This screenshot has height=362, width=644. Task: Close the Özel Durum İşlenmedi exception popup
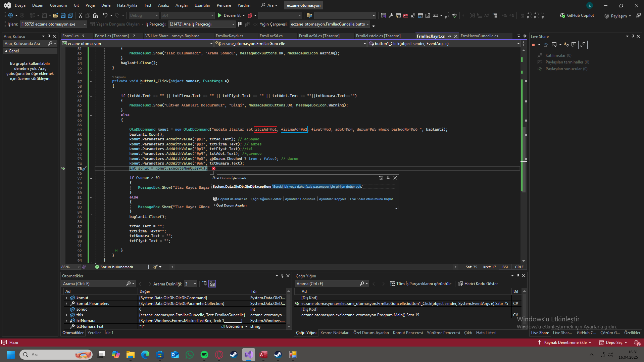pyautogui.click(x=395, y=178)
